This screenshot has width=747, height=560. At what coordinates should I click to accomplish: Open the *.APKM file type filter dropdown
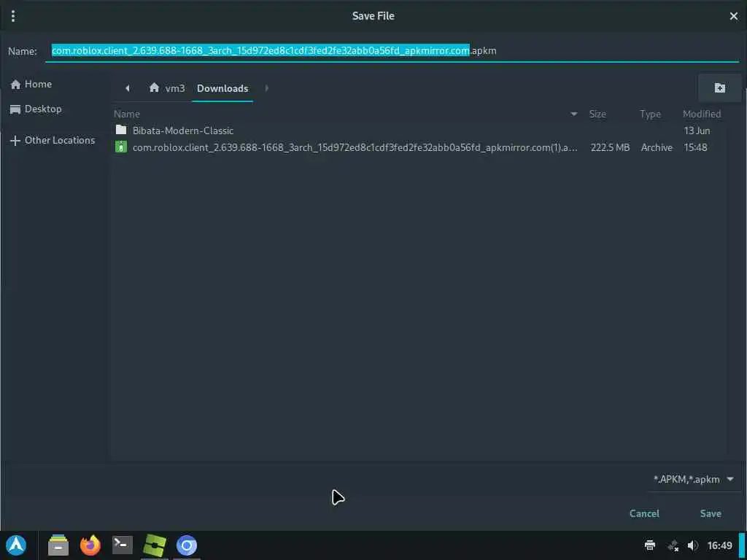point(693,480)
